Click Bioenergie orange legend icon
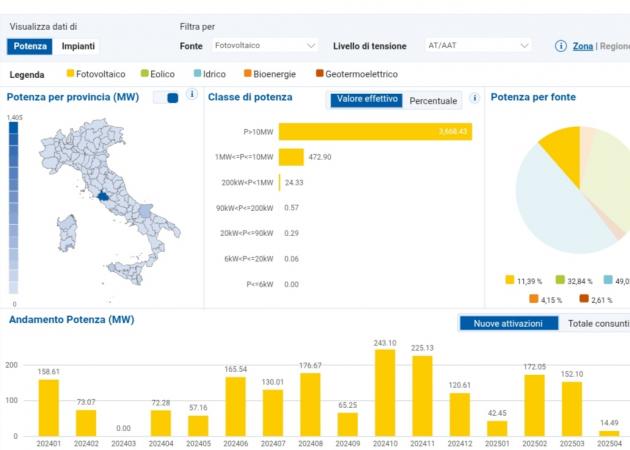This screenshot has width=630, height=450. [248, 73]
